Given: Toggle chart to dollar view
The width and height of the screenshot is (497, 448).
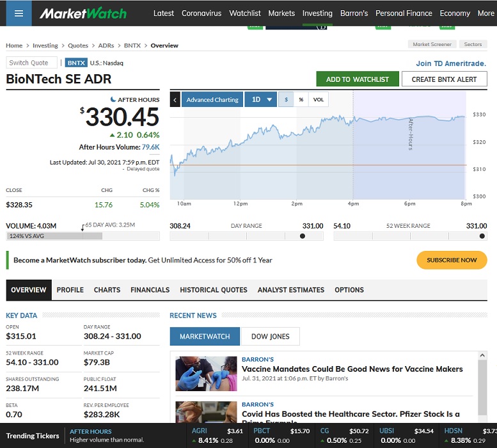Looking at the screenshot, I should coord(286,100).
